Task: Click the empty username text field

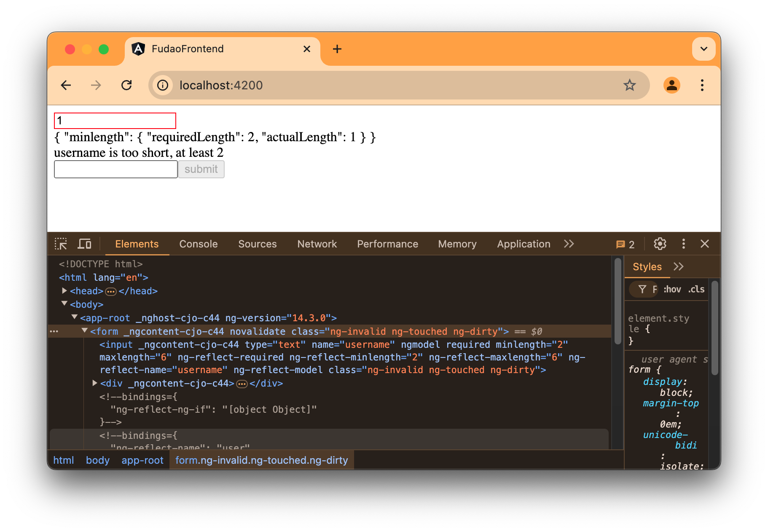Action: pyautogui.click(x=115, y=169)
